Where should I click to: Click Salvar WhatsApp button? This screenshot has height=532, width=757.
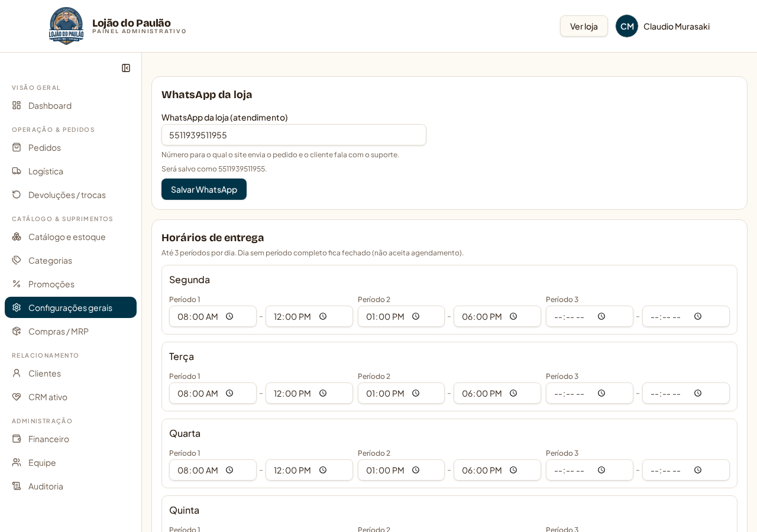pyautogui.click(x=204, y=189)
